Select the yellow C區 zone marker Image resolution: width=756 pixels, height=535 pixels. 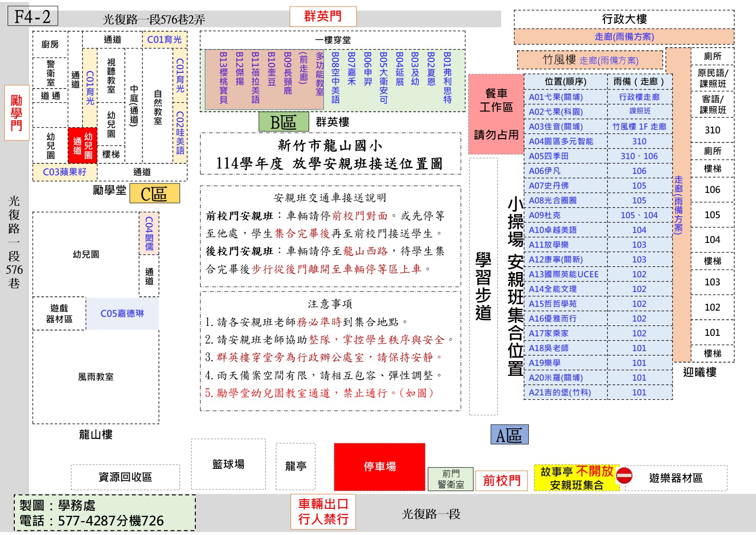coord(154,194)
